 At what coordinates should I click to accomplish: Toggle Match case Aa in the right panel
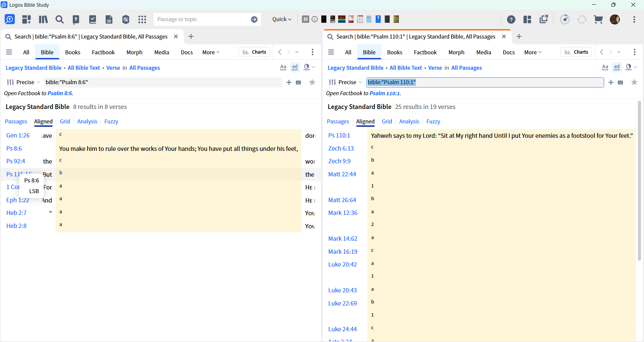coord(605,67)
